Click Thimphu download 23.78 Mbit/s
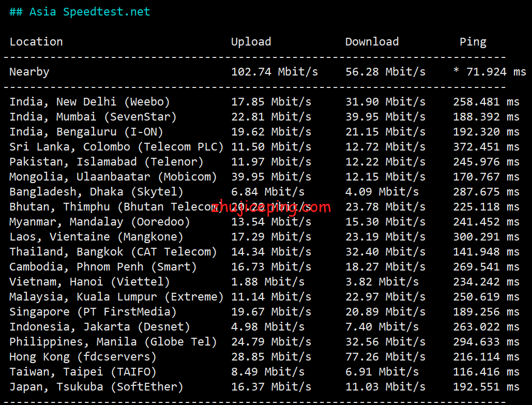 pos(386,207)
